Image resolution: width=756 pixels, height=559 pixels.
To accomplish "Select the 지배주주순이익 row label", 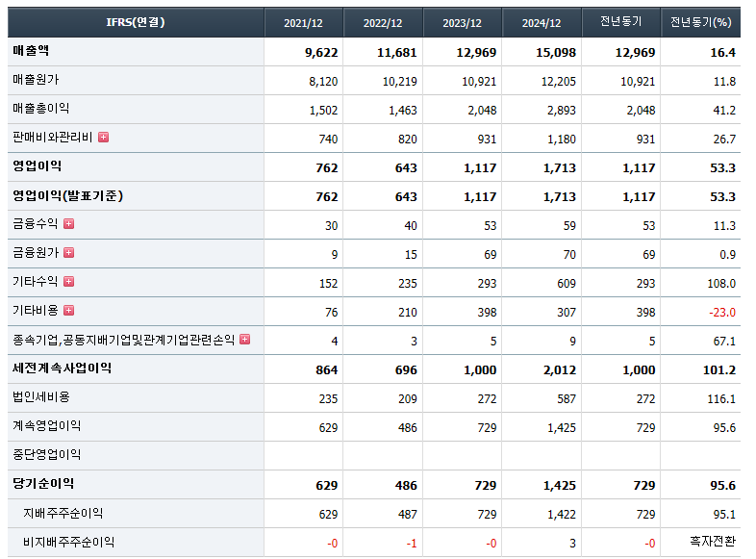I will click(63, 513).
